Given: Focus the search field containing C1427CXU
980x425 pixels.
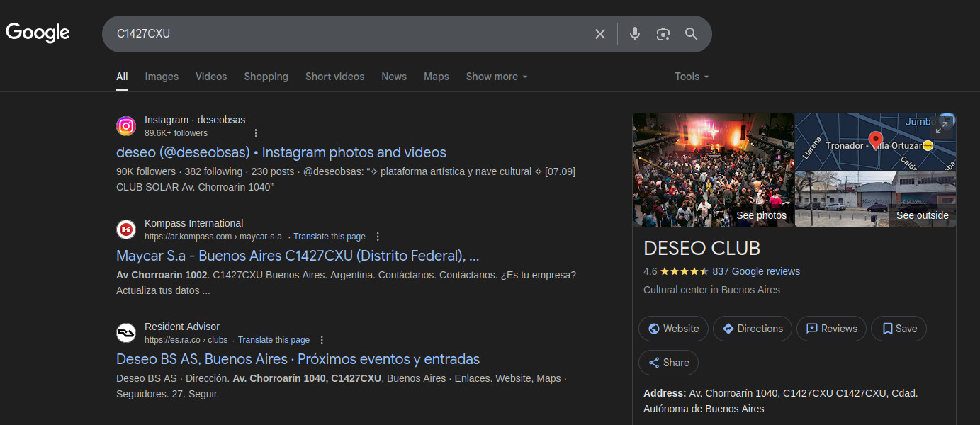Looking at the screenshot, I should (x=351, y=34).
